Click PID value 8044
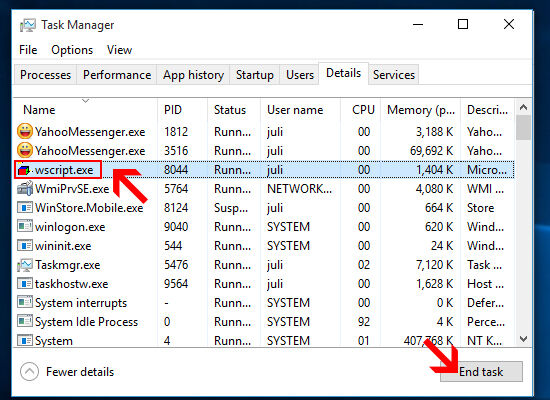The height and width of the screenshot is (400, 550). tap(176, 170)
